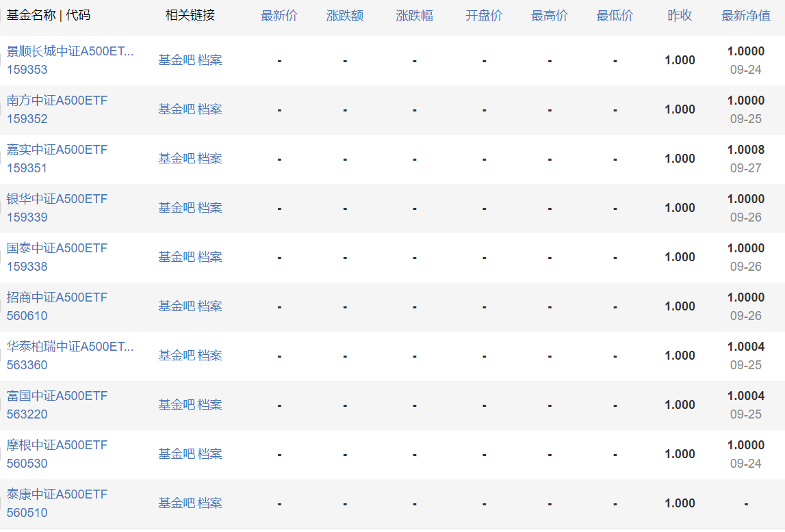Select the net value 1.0008
The width and height of the screenshot is (785, 532).
[x=746, y=150]
